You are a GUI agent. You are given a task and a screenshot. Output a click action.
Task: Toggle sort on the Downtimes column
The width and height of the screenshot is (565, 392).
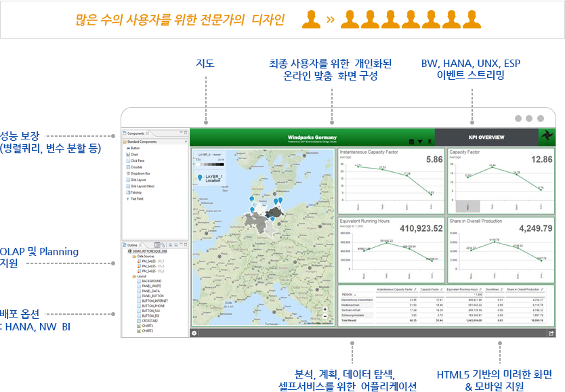[501, 290]
